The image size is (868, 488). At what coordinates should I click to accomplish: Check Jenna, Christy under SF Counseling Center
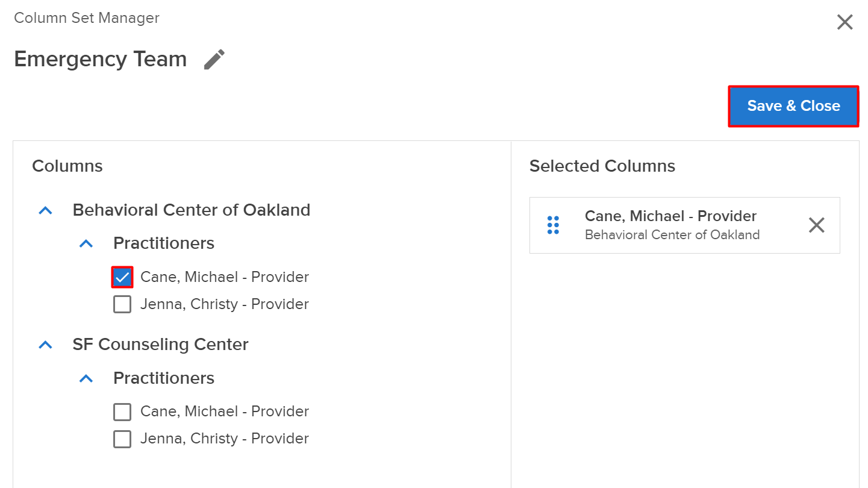tap(122, 439)
